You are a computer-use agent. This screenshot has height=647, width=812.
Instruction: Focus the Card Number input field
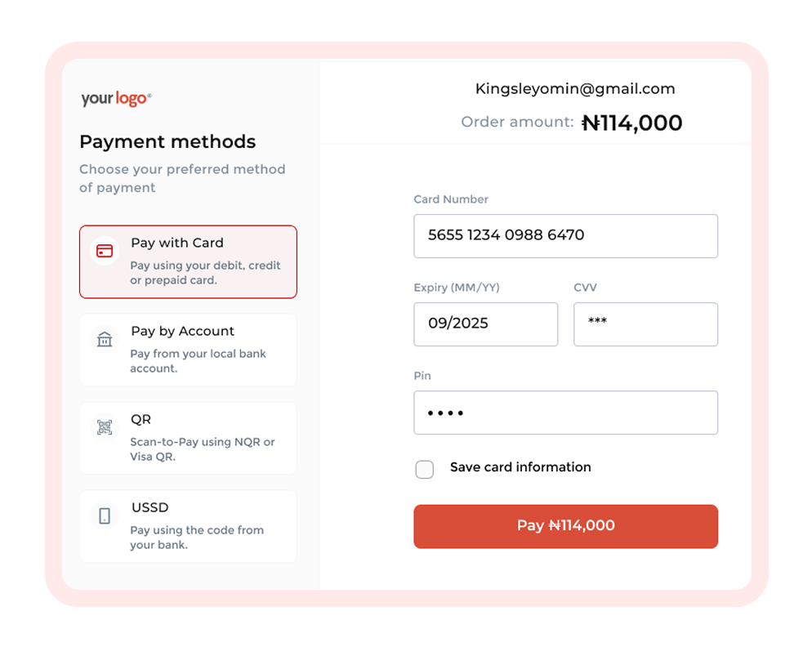[565, 236]
